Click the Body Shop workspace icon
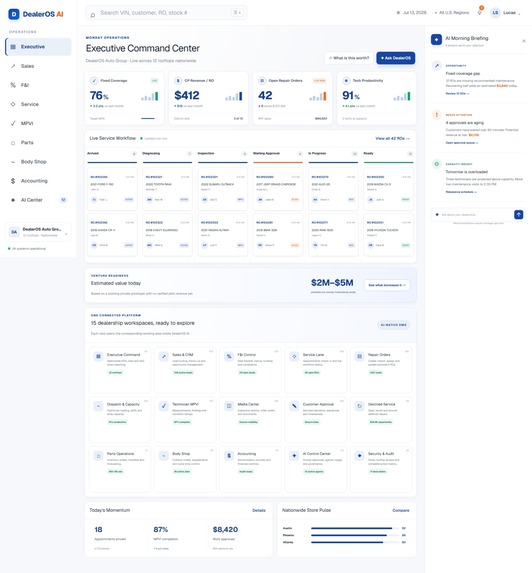This screenshot has height=573, width=532. pos(164,455)
